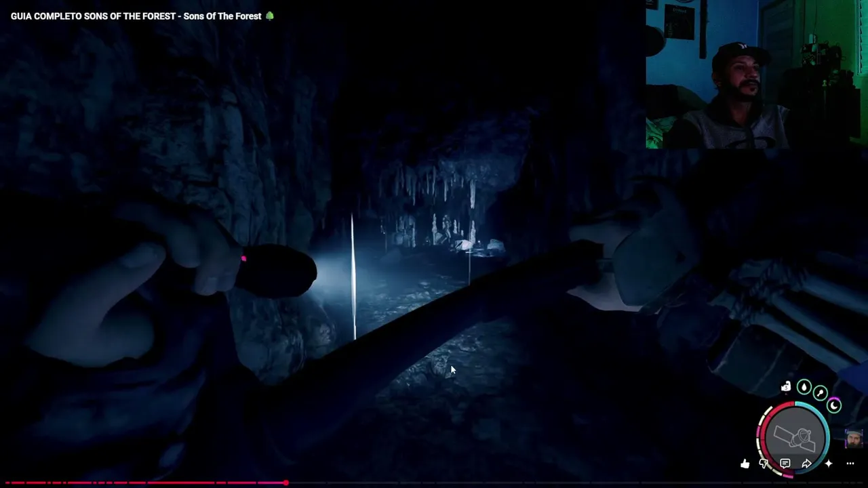Open the comments panel icon
The image size is (868, 488).
pos(785,464)
